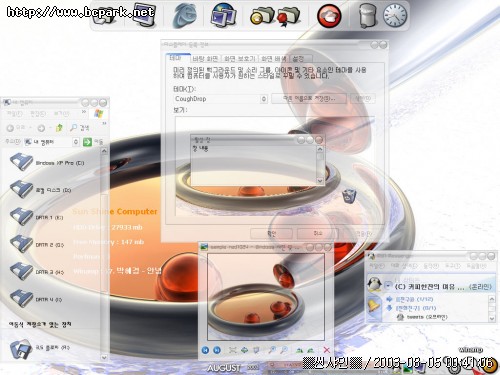The width and height of the screenshot is (500, 375).
Task: Expand hidden menu chevron in Explorer
Action: click(84, 112)
